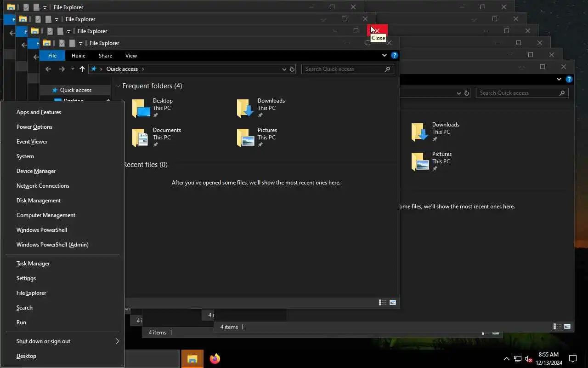The image size is (588, 368).
Task: Launch Windows PowerShell (Admin)
Action: [62, 245]
